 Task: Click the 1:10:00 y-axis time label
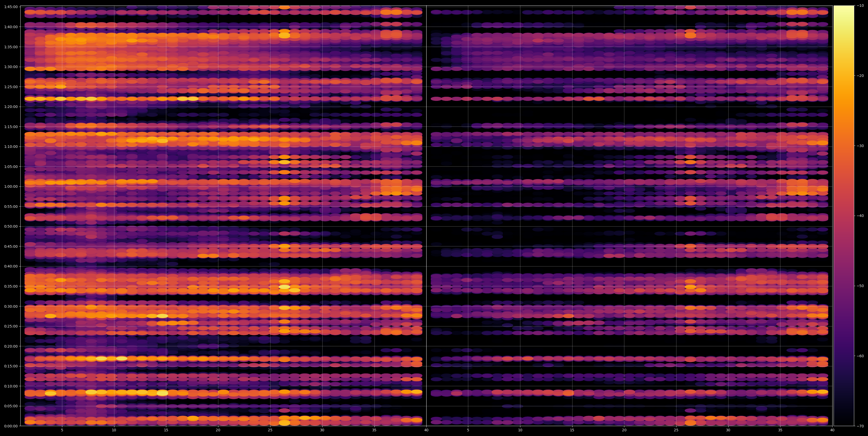pos(11,146)
